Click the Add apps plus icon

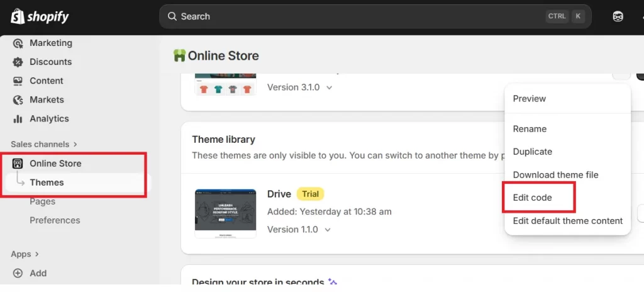point(18,273)
